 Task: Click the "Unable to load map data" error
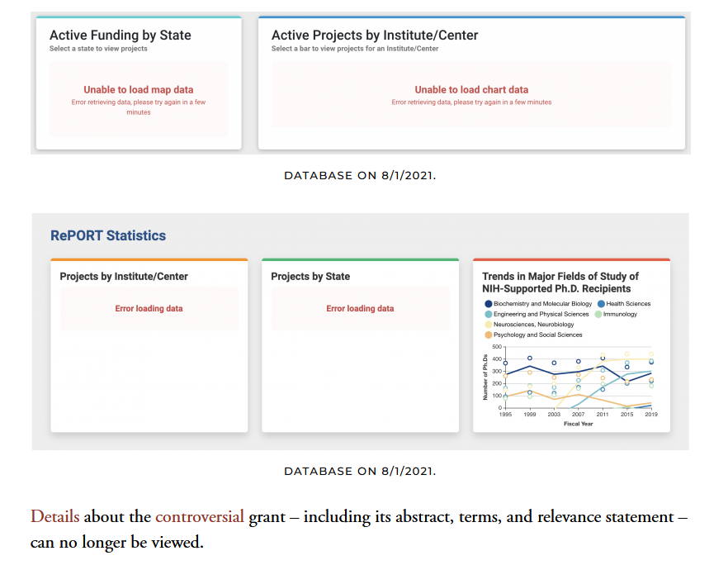pyautogui.click(x=139, y=90)
